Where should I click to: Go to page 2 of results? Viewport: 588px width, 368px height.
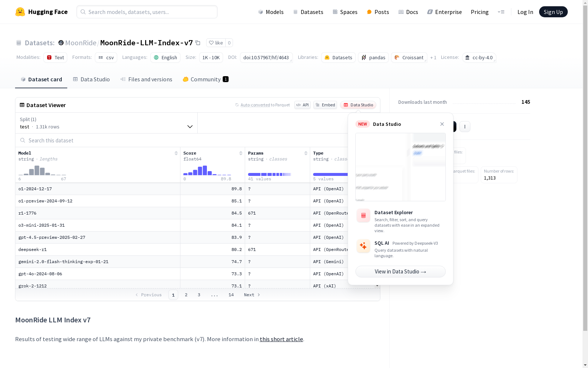tap(186, 295)
